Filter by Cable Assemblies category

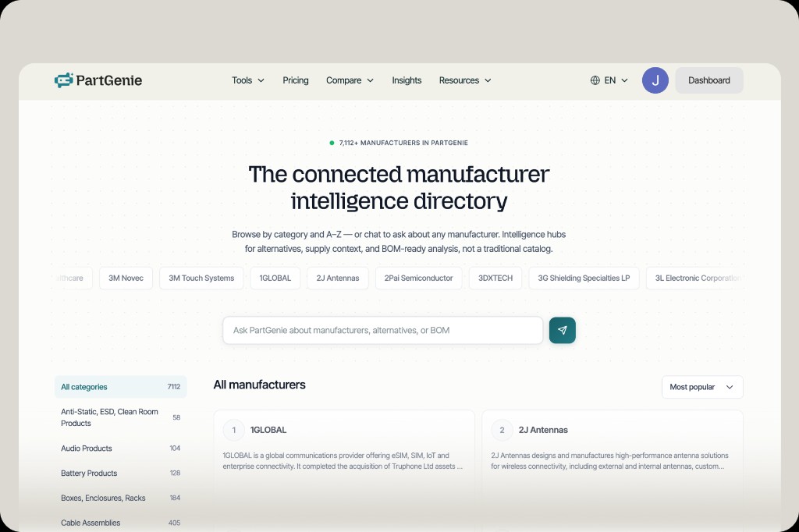coord(121,523)
